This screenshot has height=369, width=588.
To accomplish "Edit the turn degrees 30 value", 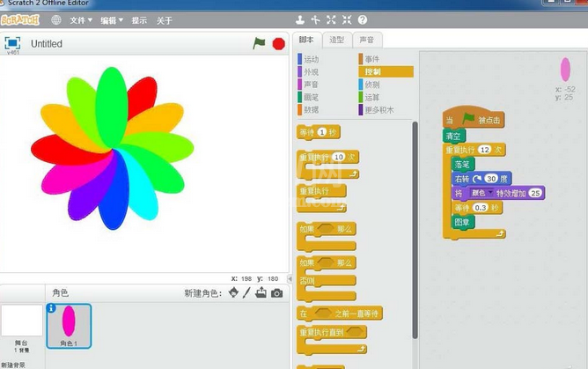I will [491, 179].
